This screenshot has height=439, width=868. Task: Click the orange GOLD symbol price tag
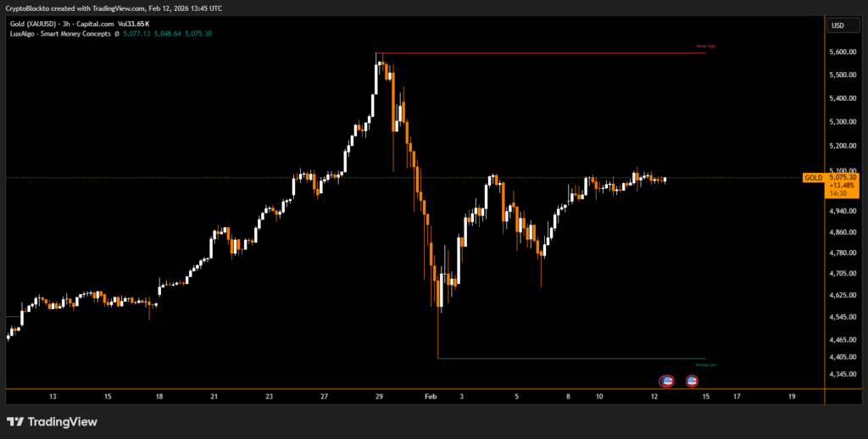click(x=813, y=178)
